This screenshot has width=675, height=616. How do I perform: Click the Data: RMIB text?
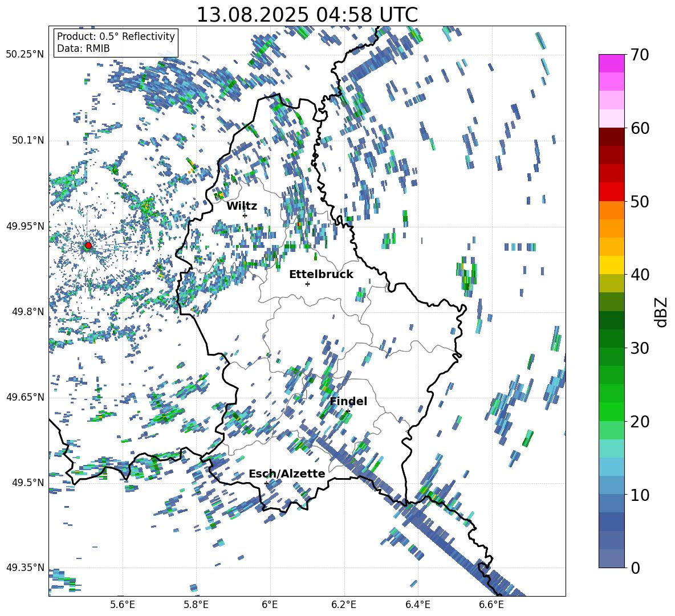pos(83,48)
